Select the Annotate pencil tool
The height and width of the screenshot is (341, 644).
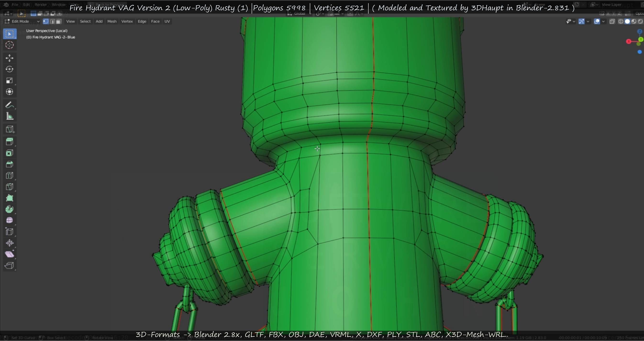point(10,105)
